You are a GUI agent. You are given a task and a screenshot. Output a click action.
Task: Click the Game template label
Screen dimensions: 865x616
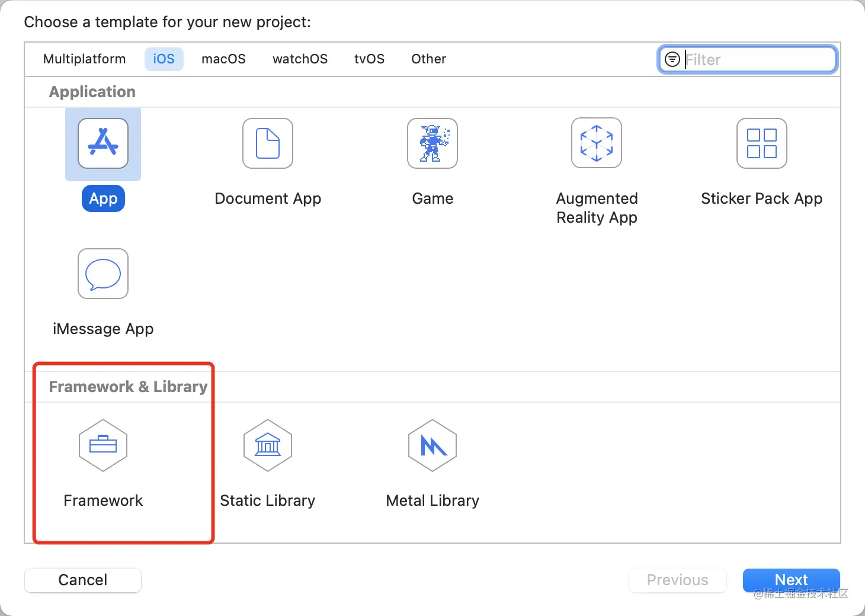pyautogui.click(x=432, y=198)
